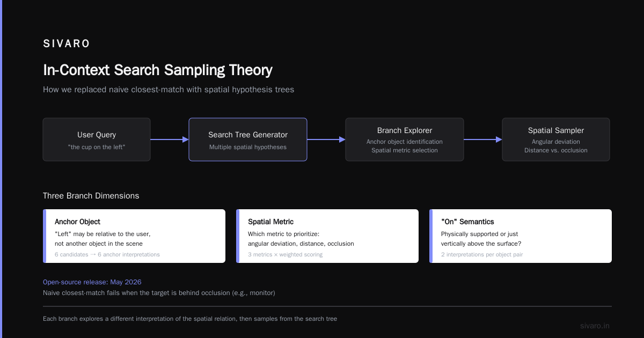The image size is (644, 338).
Task: Open the Branch Explorer node
Action: 405,139
